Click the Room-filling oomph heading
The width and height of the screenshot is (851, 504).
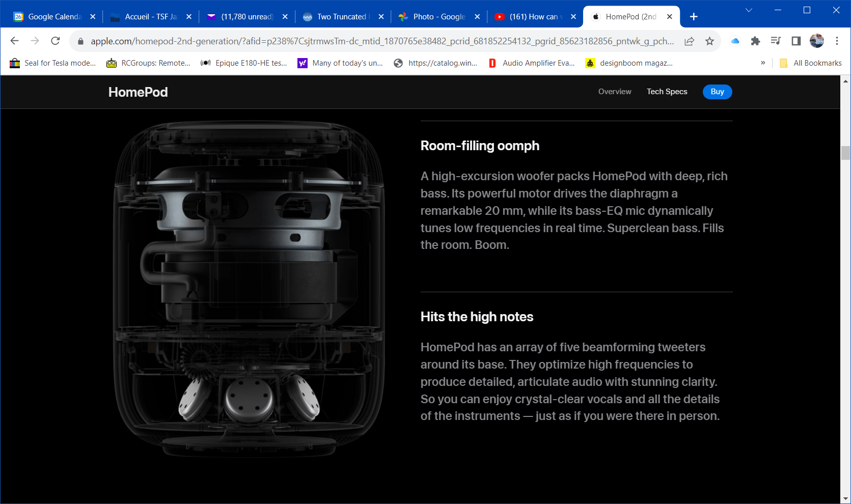point(480,146)
